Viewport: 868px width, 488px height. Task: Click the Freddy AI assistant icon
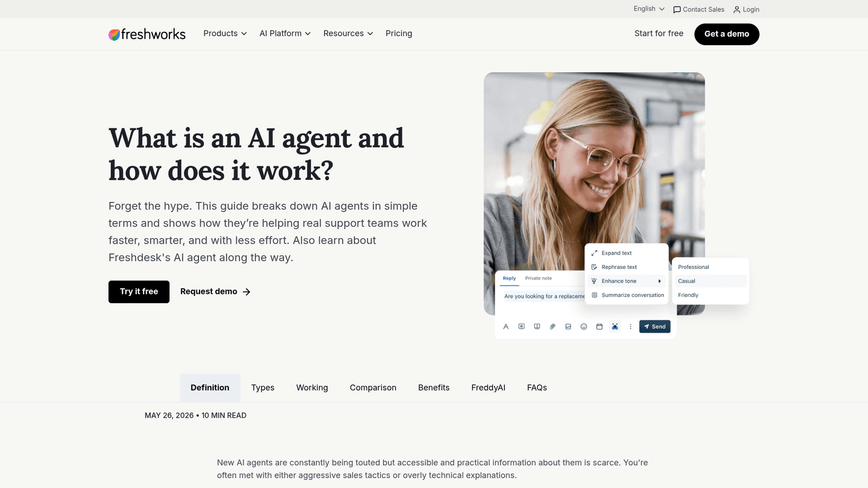(615, 326)
